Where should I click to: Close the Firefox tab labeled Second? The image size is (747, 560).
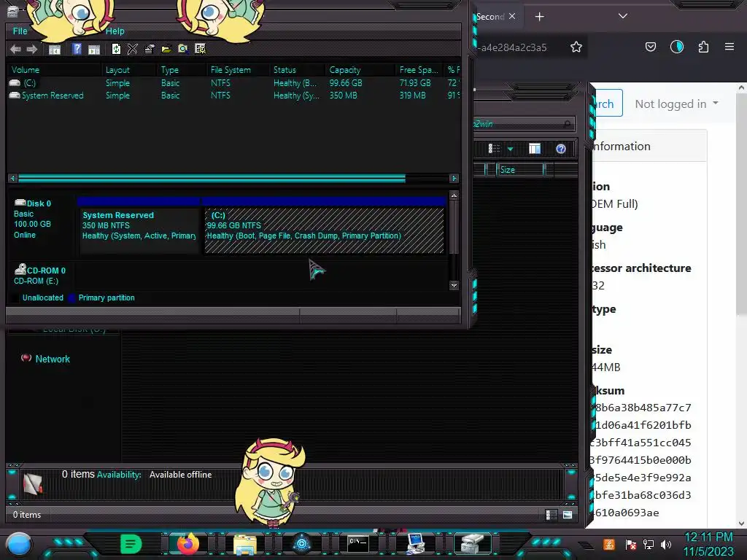[511, 16]
